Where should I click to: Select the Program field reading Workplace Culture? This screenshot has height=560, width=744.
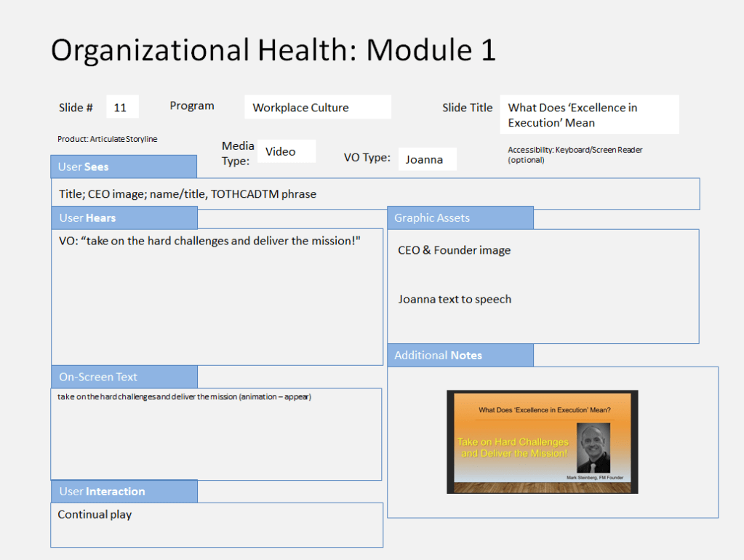click(317, 108)
